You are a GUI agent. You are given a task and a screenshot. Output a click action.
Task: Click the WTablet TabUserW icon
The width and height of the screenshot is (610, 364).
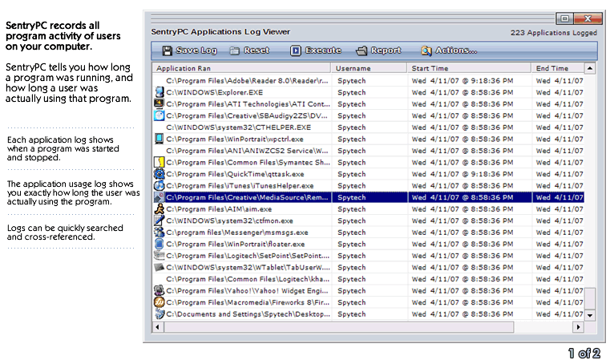click(160, 268)
